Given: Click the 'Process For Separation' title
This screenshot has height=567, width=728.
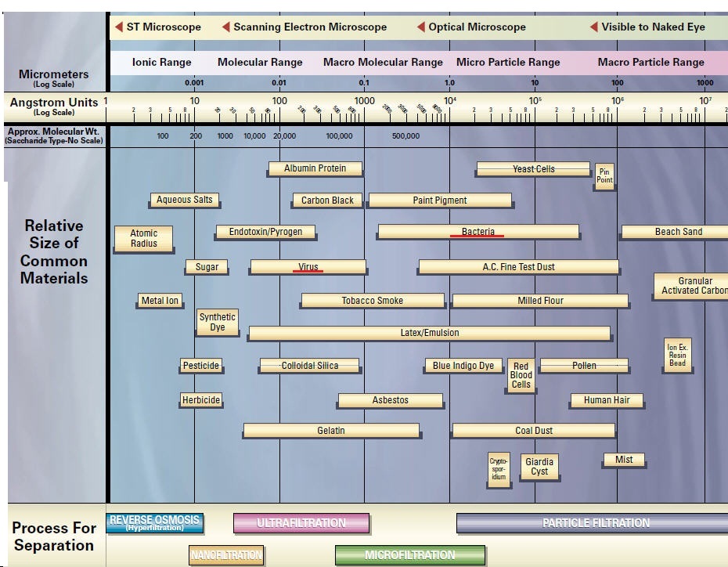Looking at the screenshot, I should point(54,536).
